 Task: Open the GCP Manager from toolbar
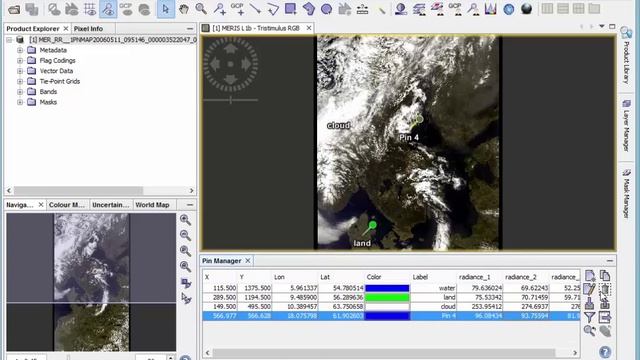455,9
